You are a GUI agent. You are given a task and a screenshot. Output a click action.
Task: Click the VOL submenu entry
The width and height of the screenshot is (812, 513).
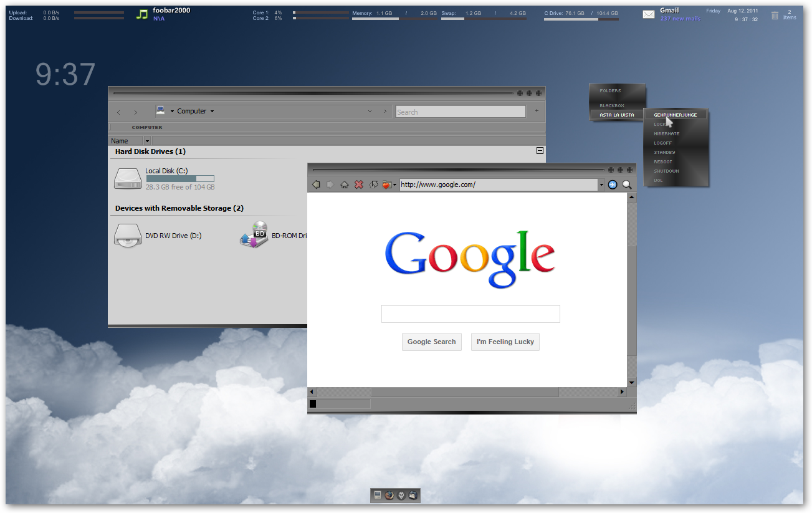click(x=658, y=180)
